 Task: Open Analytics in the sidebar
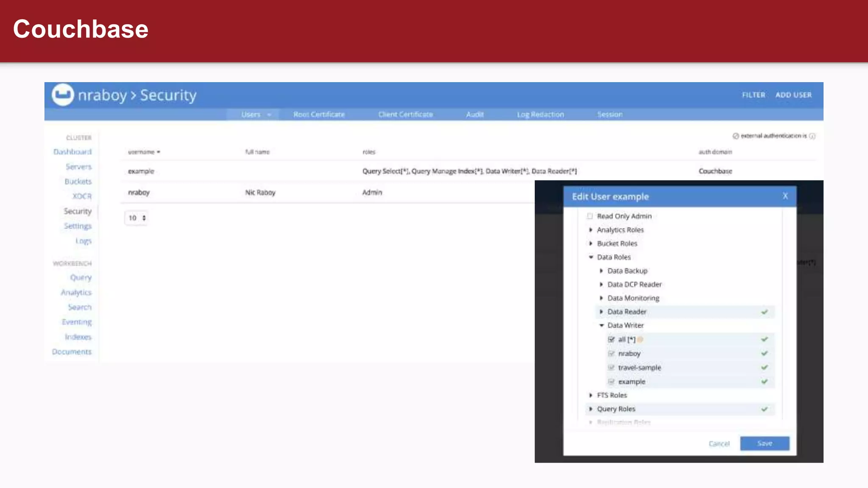pos(76,292)
